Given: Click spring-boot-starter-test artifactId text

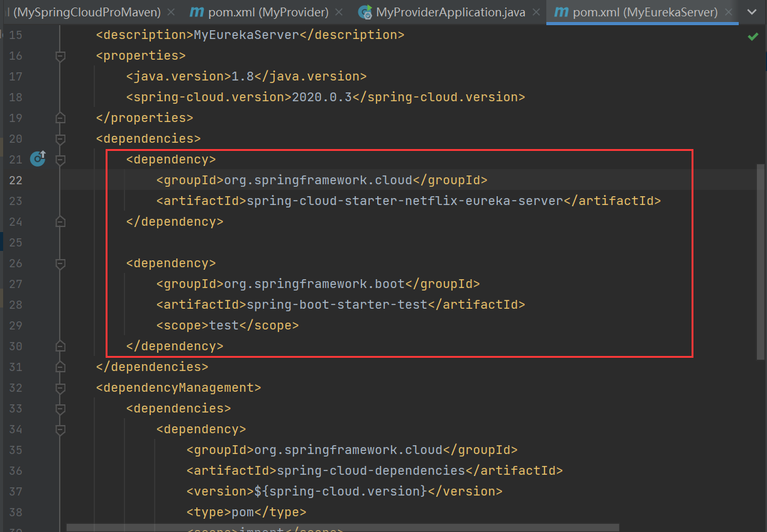Looking at the screenshot, I should click(x=337, y=305).
